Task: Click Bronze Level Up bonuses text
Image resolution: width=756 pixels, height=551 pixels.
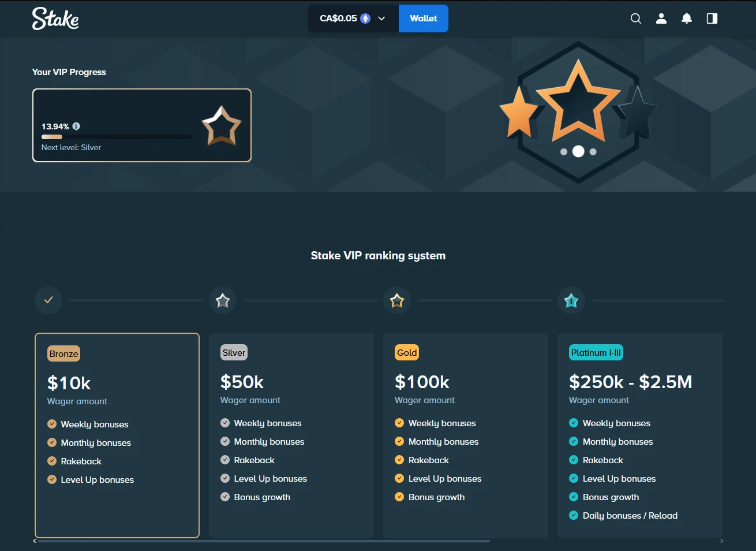Action: click(x=98, y=479)
